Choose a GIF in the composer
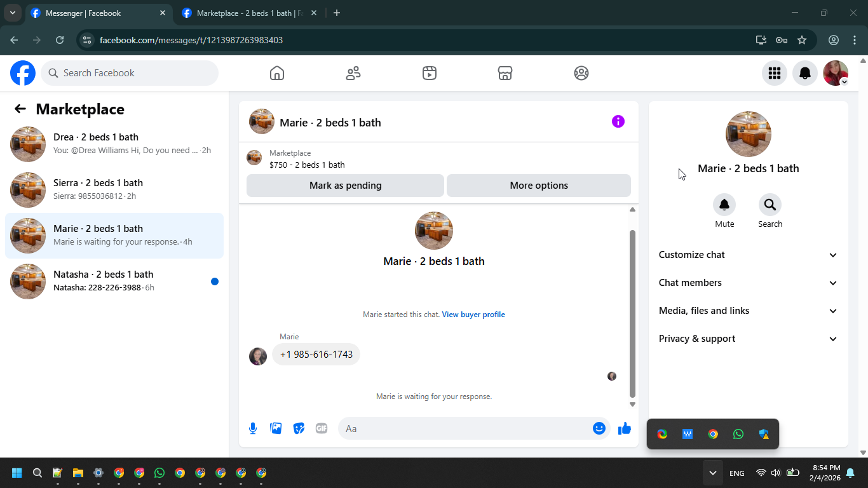Viewport: 868px width, 488px height. point(322,428)
